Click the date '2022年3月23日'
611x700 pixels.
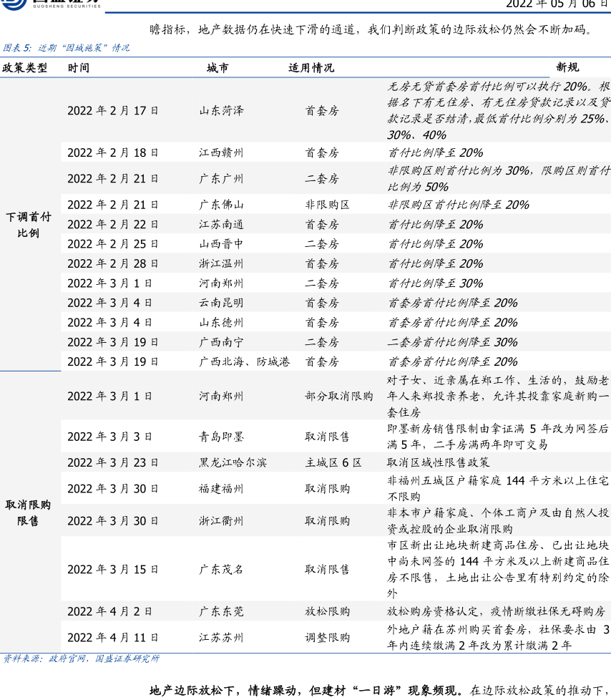point(113,462)
